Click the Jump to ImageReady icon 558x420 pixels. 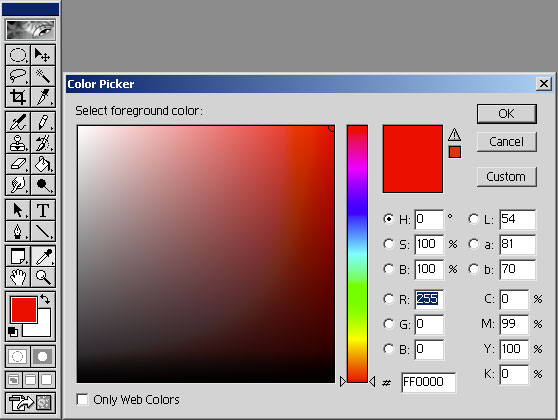click(31, 403)
